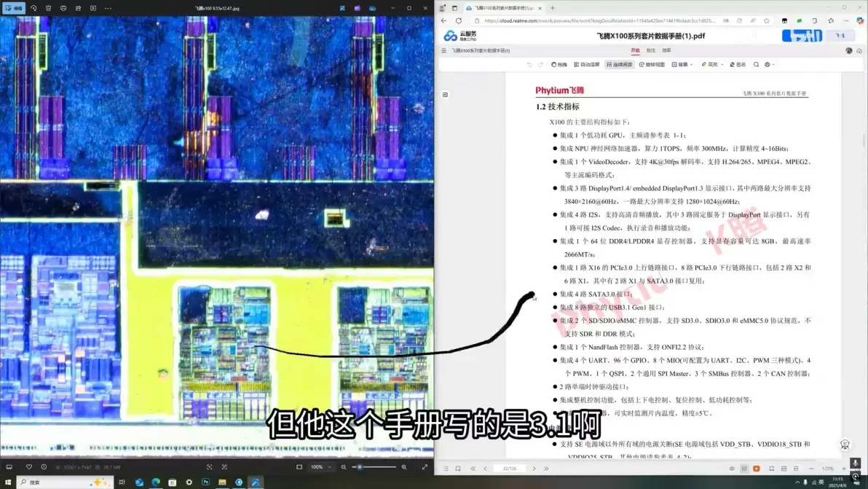Favorite this page with the star icon

(767, 21)
